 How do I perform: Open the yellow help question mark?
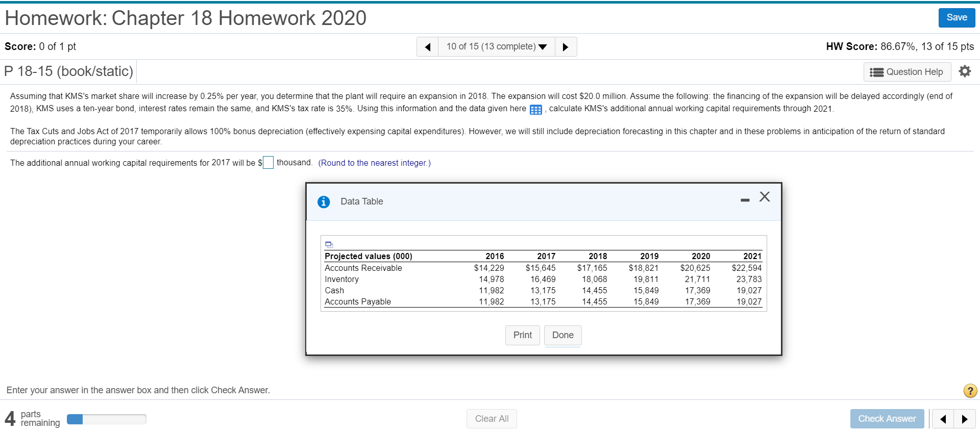point(970,391)
